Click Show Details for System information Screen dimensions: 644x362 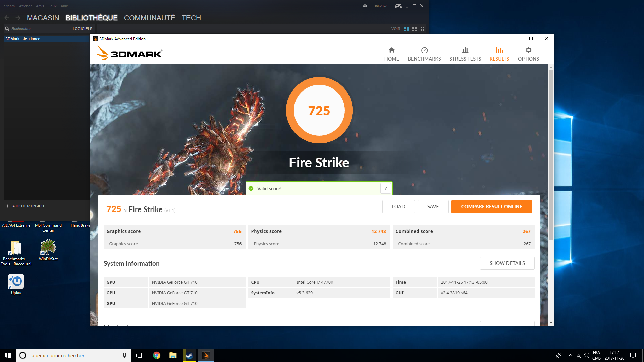pos(507,263)
